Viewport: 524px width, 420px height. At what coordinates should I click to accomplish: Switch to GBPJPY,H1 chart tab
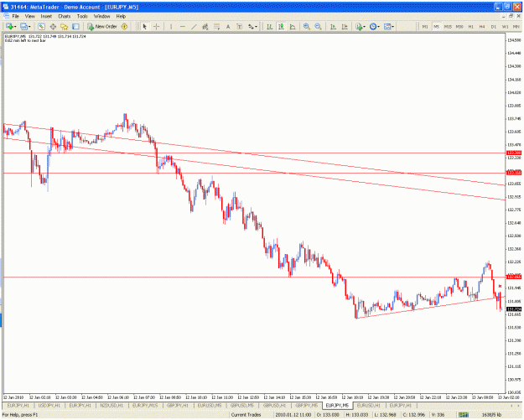click(x=178, y=405)
